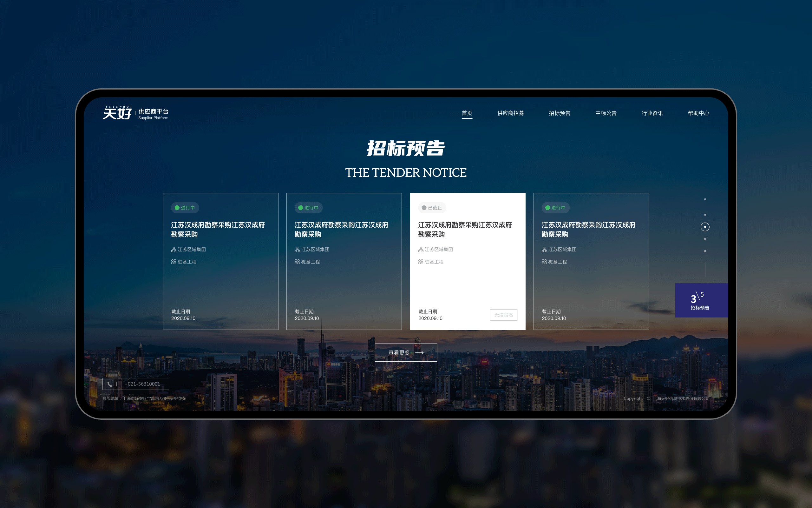Click the Copyright 上海天好信息技术股份有限公司 text
Screen dimensions: 812x508
(666, 398)
